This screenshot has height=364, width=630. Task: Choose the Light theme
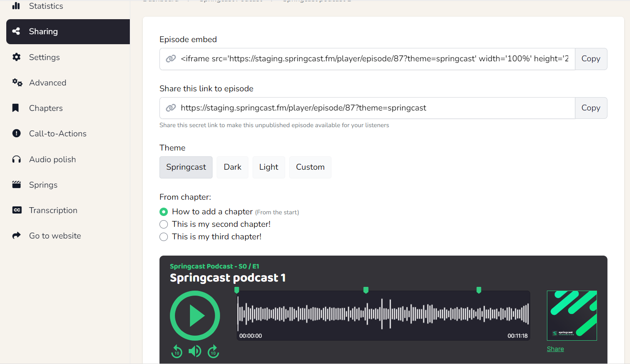pos(268,167)
